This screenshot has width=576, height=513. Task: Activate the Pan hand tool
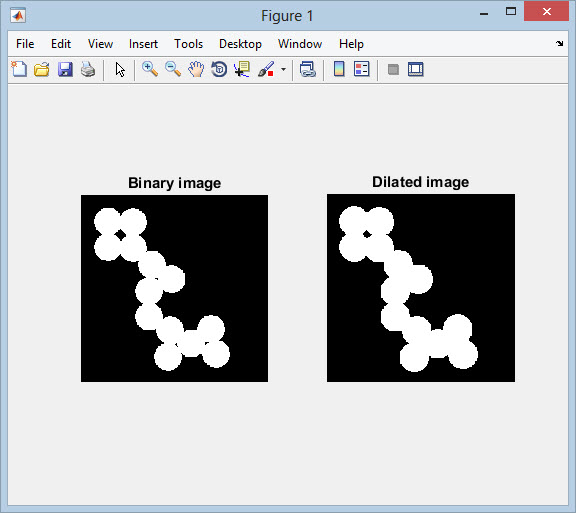pos(196,69)
